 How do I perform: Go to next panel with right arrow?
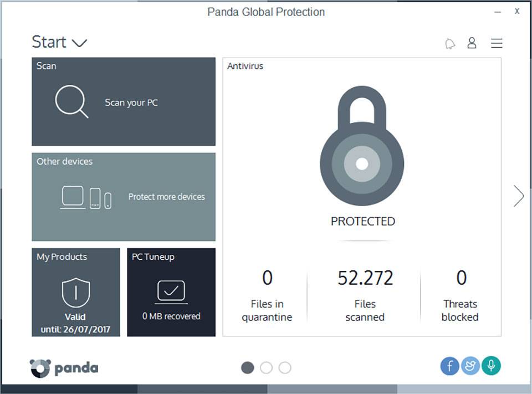[x=519, y=196]
